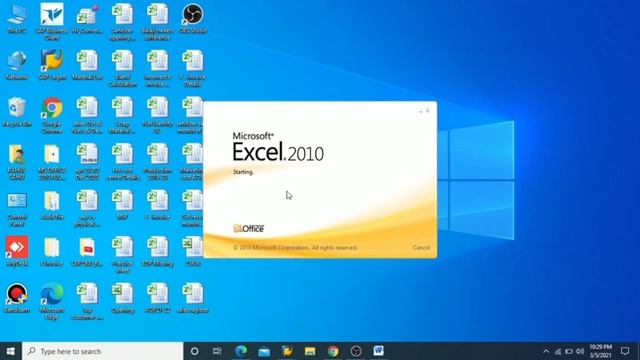Launch Bandicam desktop shortcut
This screenshot has width=640, height=360.
tap(17, 298)
